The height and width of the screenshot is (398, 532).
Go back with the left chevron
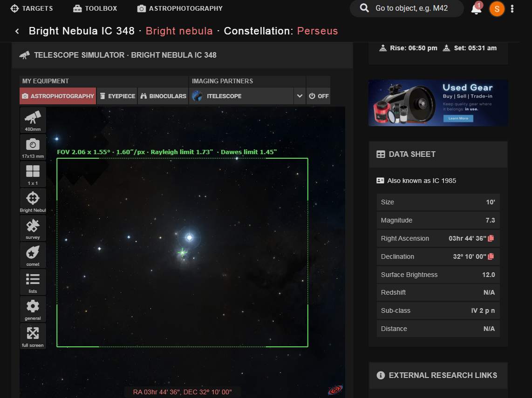[17, 31]
